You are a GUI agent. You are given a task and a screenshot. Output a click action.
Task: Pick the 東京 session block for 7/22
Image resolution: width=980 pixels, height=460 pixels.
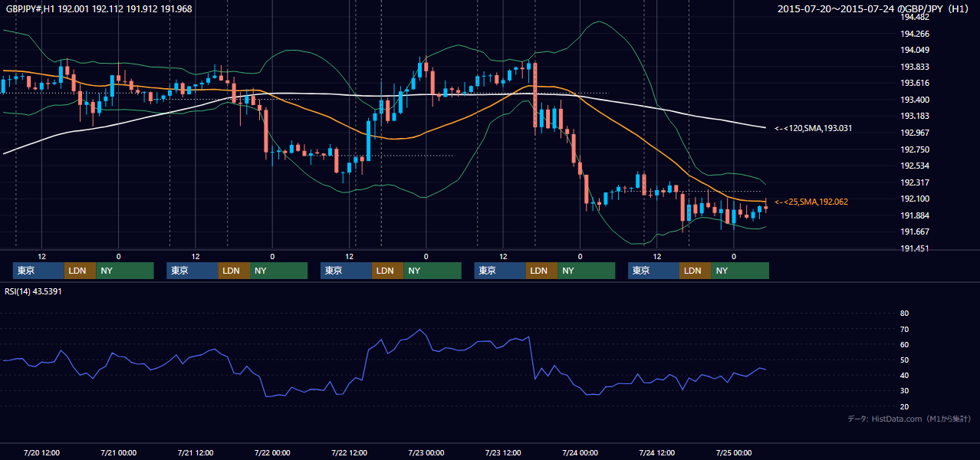[346, 271]
